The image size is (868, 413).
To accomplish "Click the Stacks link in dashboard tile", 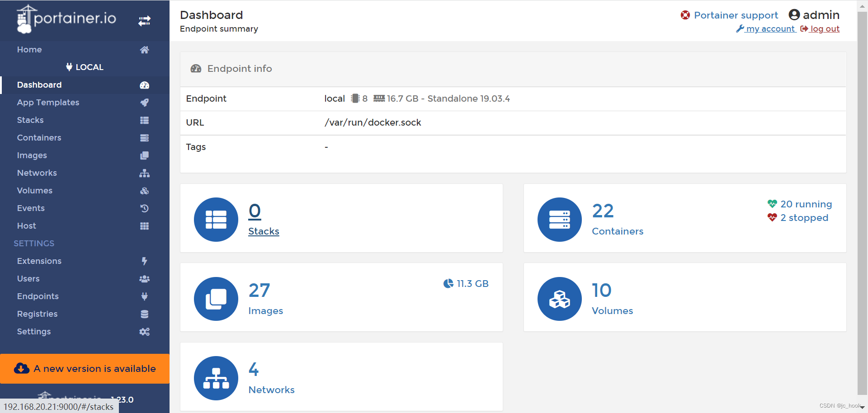I will pyautogui.click(x=264, y=231).
